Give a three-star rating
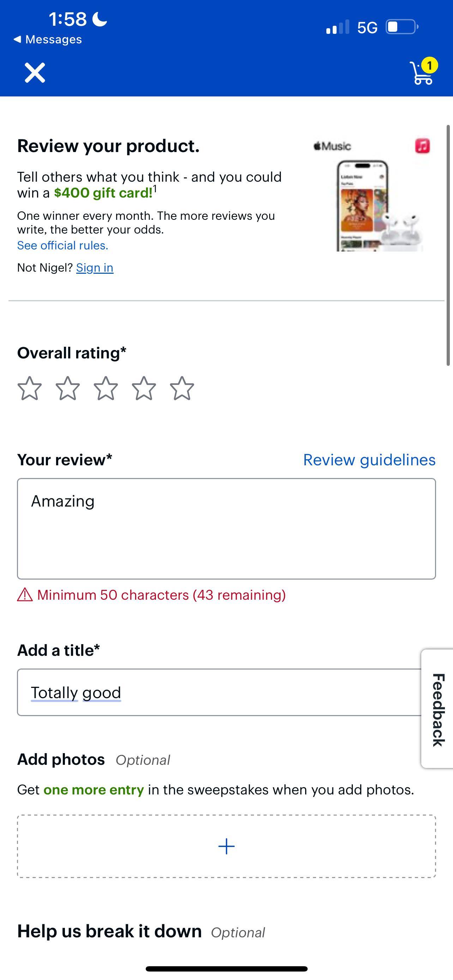Image resolution: width=453 pixels, height=980 pixels. pos(106,388)
